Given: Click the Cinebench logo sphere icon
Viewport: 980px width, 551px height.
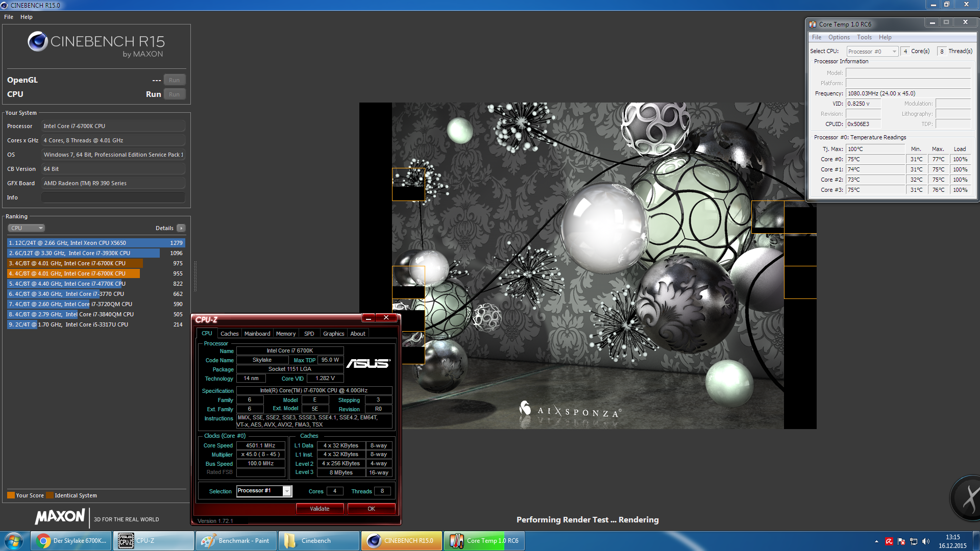Looking at the screenshot, I should [38, 41].
